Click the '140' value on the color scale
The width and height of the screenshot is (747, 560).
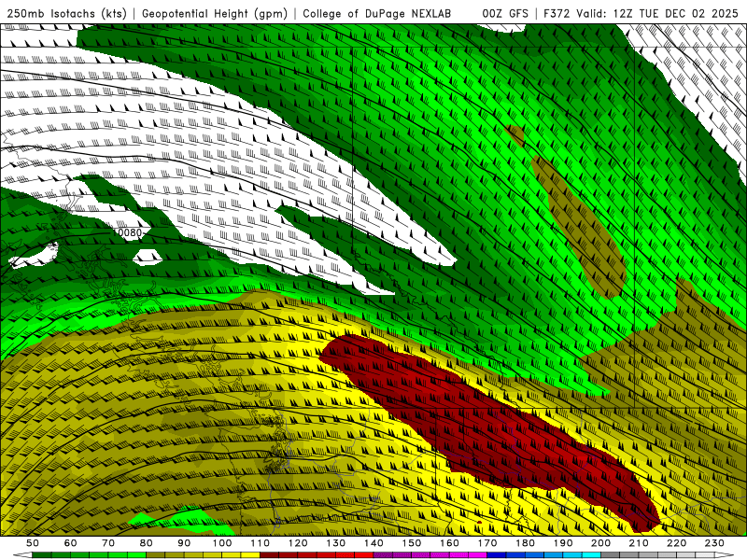click(373, 543)
